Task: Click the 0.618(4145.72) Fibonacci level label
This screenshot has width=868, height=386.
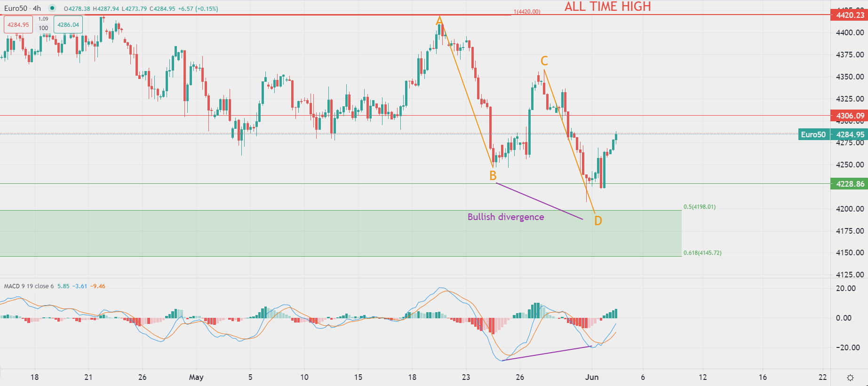Action: tap(702, 253)
